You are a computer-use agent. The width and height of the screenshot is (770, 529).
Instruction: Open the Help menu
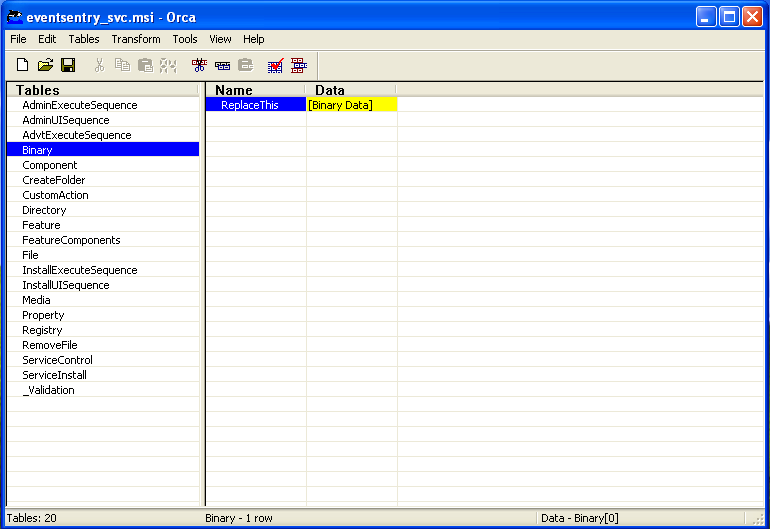tap(253, 39)
